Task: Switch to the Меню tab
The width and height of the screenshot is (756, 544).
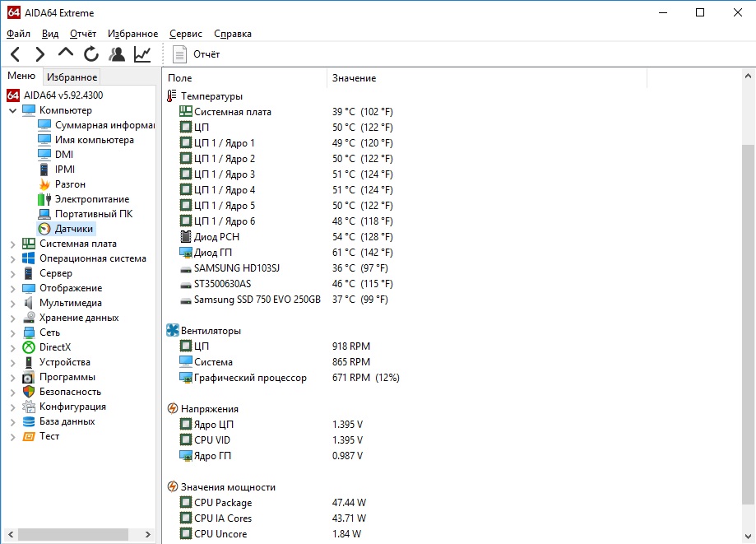Action: point(21,76)
